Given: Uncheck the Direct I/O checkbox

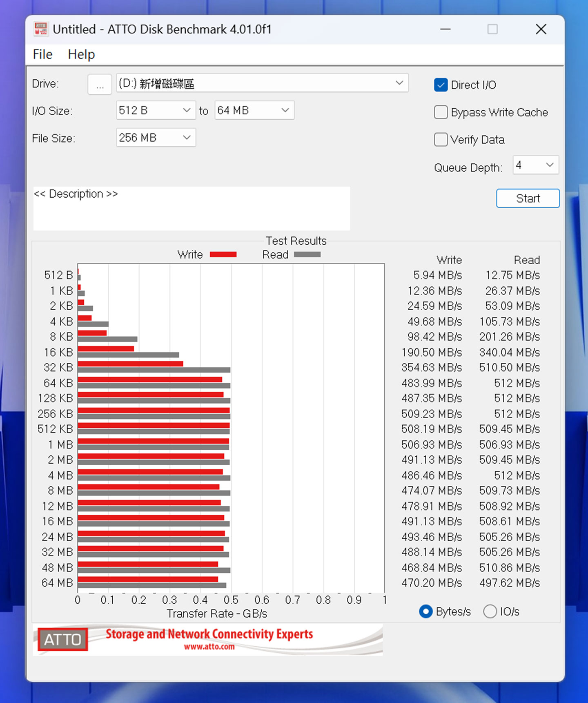Looking at the screenshot, I should (441, 85).
